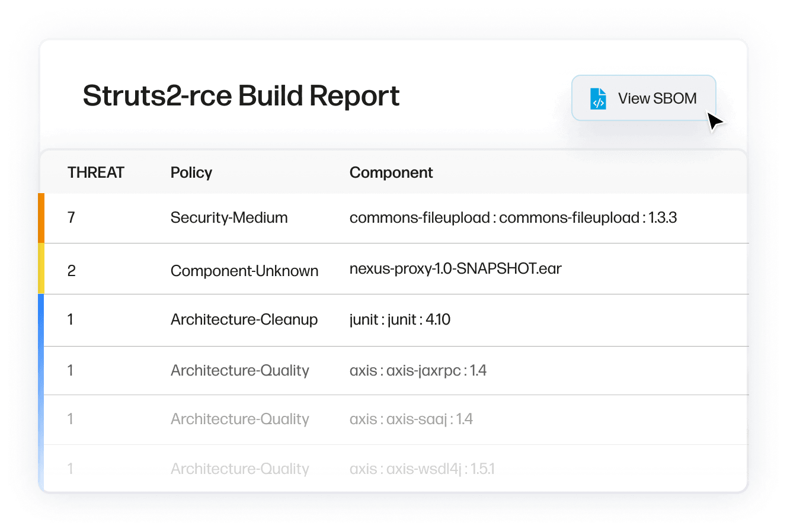Image resolution: width=787 pixels, height=532 pixels.
Task: Open the axis-saaj 1.4 component
Action: coord(411,419)
